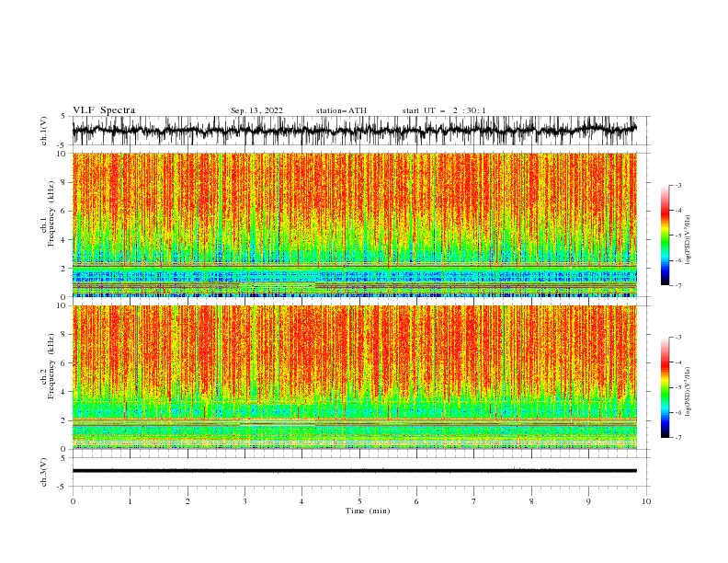This screenshot has width=728, height=563.
Task: Click time axis tick label "4"
Action: coord(301,501)
